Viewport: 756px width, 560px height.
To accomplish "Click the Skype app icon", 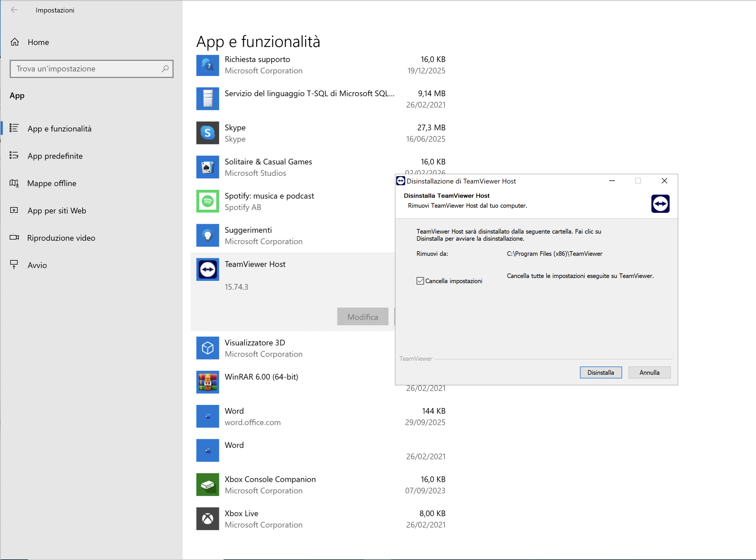I will 208,133.
